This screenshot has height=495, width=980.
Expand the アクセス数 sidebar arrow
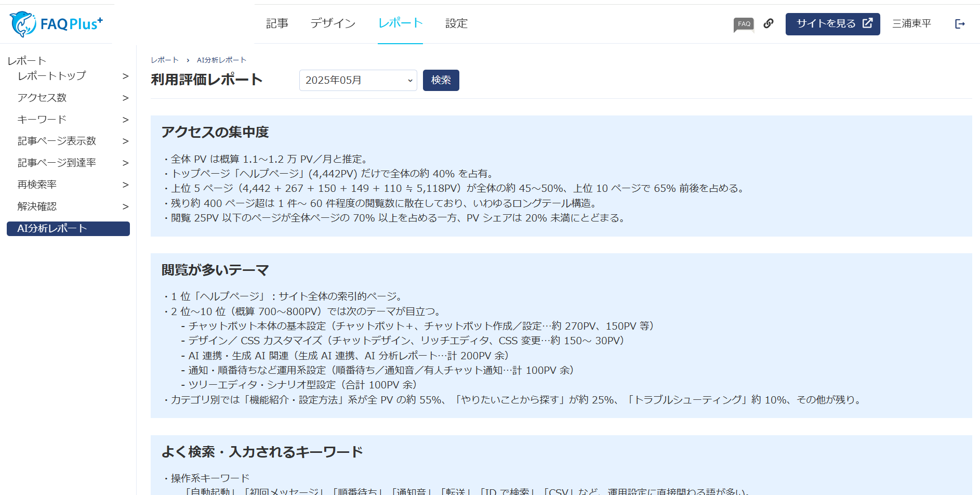pos(125,98)
